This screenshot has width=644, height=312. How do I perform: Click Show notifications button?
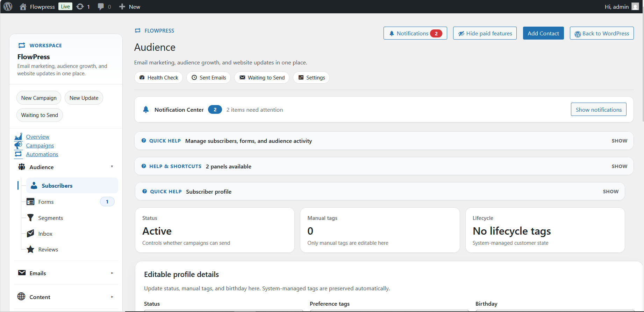pyautogui.click(x=599, y=110)
